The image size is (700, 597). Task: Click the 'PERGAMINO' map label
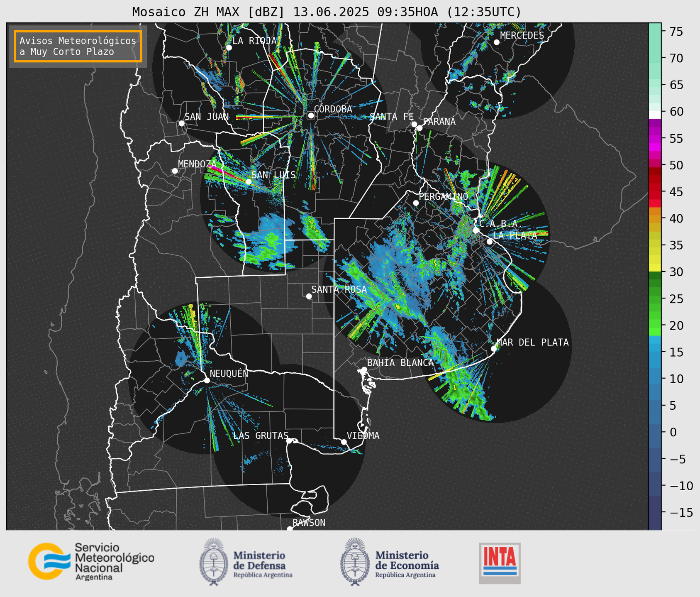(444, 196)
